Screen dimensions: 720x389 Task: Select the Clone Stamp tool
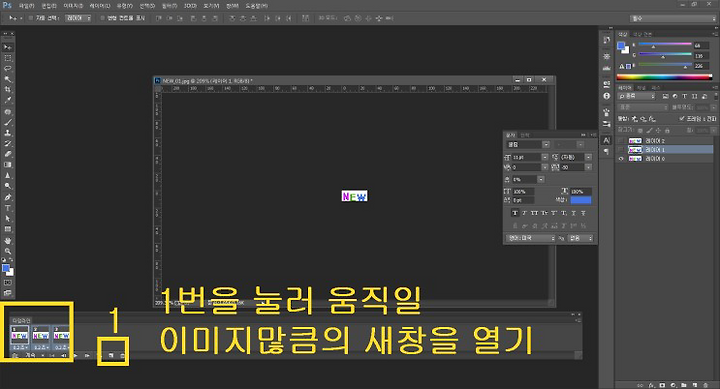tap(8, 133)
